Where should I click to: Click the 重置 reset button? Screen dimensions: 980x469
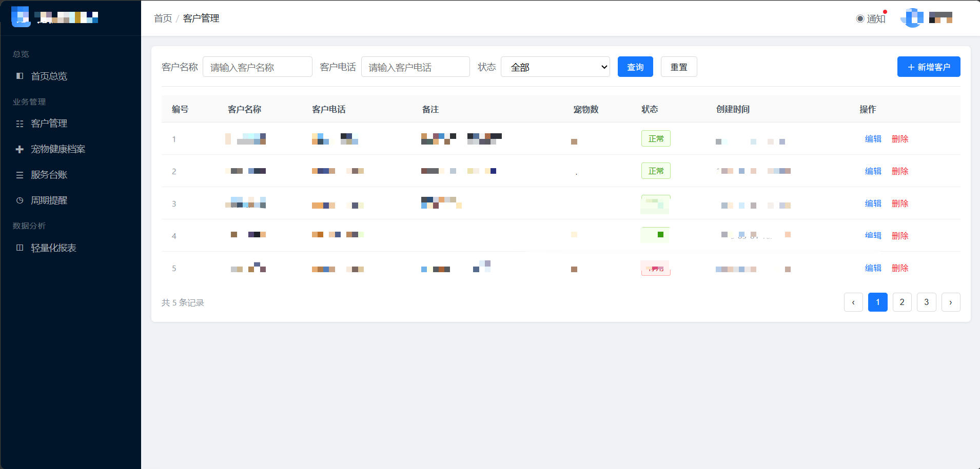[679, 67]
